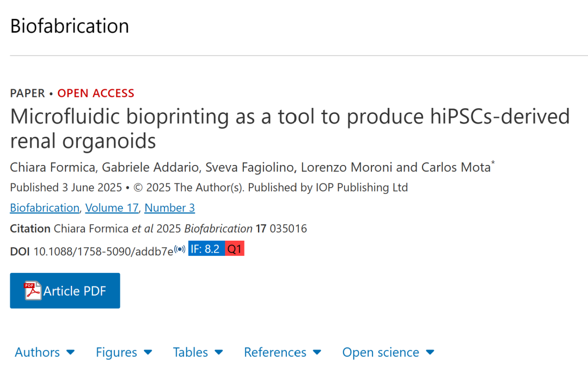
Task: Click the OPEN ACCESS label
Action: [96, 93]
